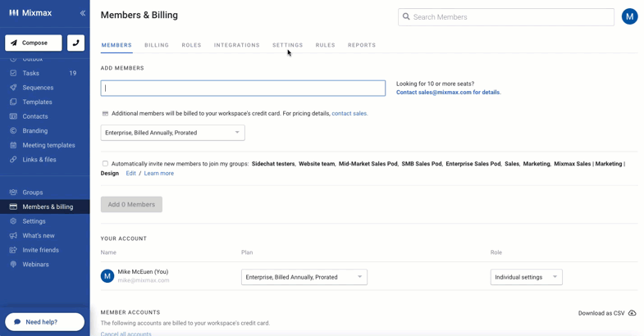
Task: Click the Compose button
Action: (x=34, y=43)
